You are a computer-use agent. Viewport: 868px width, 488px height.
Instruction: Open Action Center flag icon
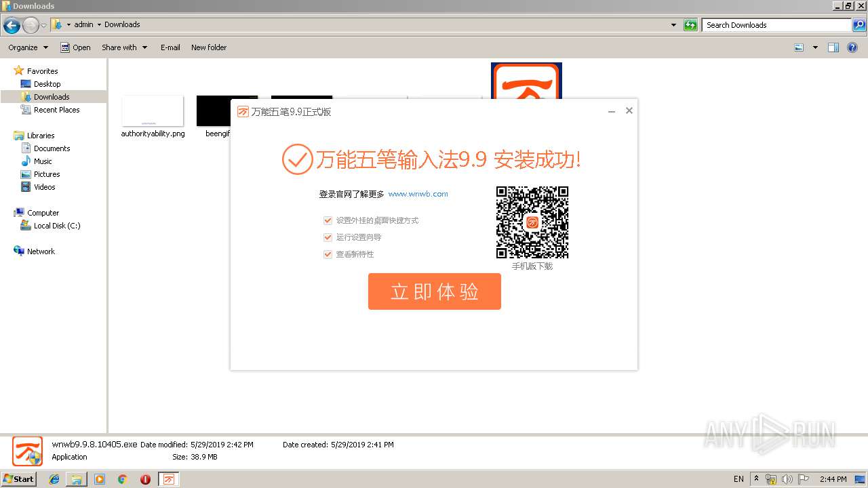point(804,479)
